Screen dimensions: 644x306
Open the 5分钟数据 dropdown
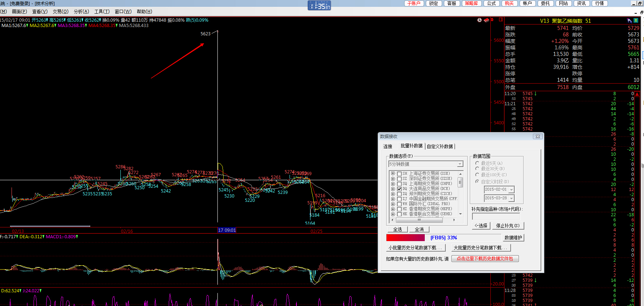point(460,164)
